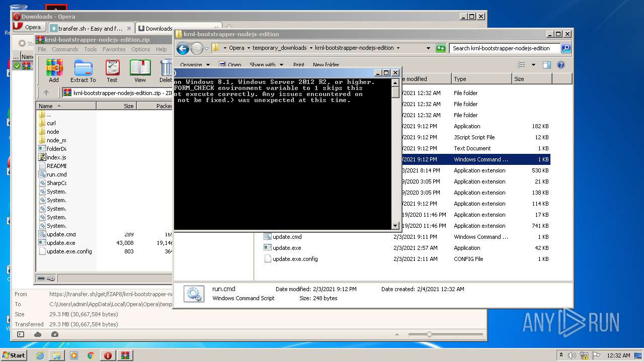This screenshot has width=644, height=362.
Task: Expand view options dropdown arrow in Explorer
Action: (x=533, y=65)
